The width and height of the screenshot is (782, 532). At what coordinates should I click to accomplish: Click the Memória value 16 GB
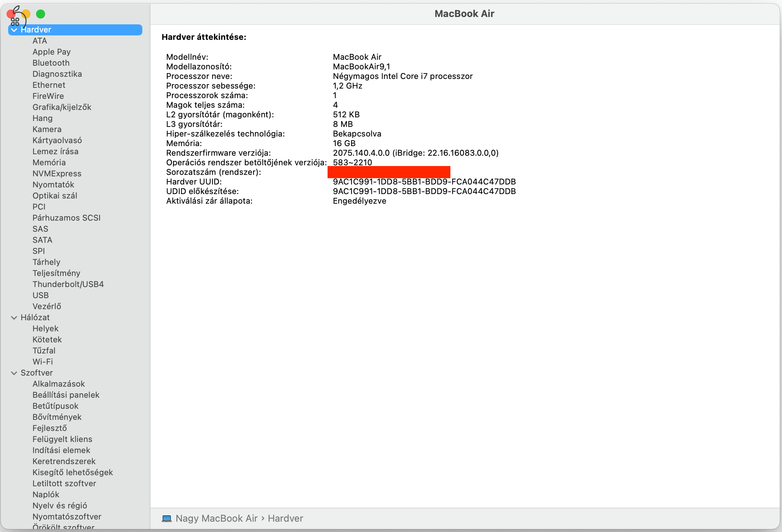click(344, 144)
